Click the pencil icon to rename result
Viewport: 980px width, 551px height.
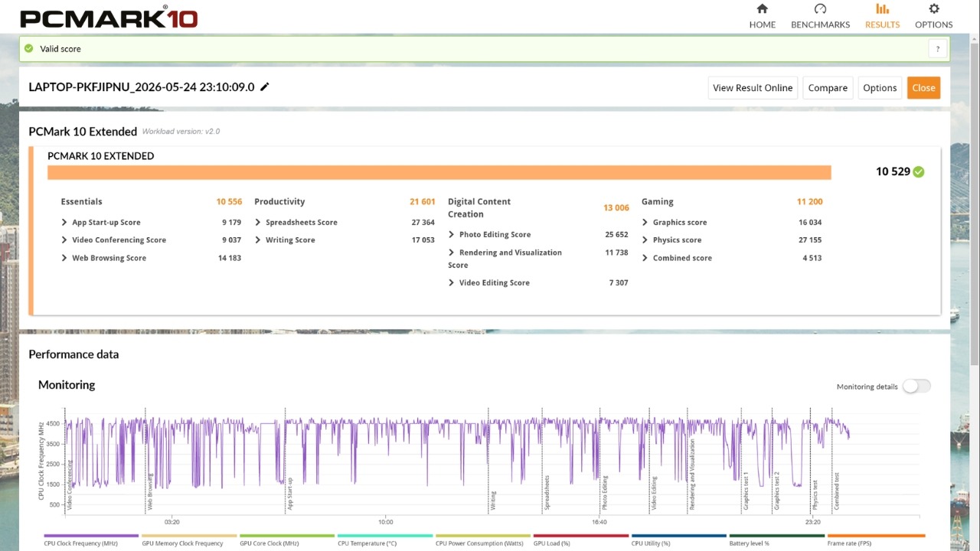[265, 86]
